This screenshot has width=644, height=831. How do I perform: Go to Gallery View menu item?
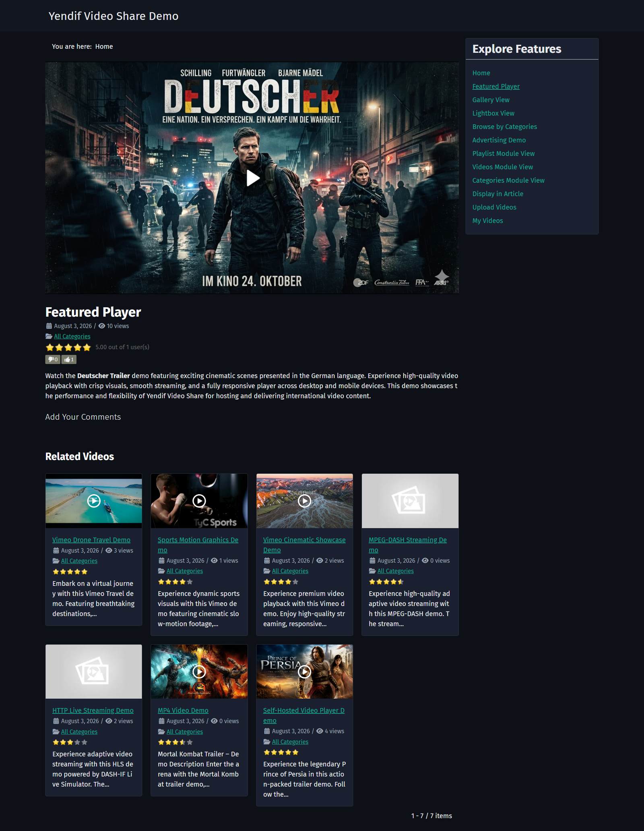[491, 100]
